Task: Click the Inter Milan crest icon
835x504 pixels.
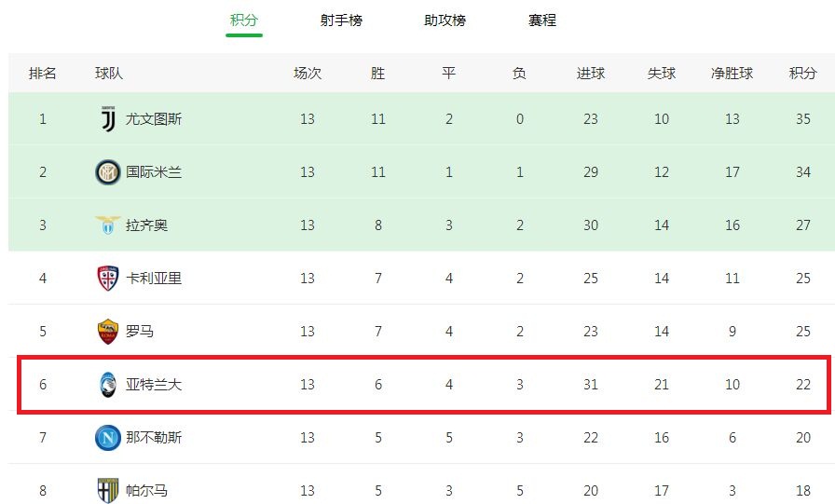Action: (107, 172)
